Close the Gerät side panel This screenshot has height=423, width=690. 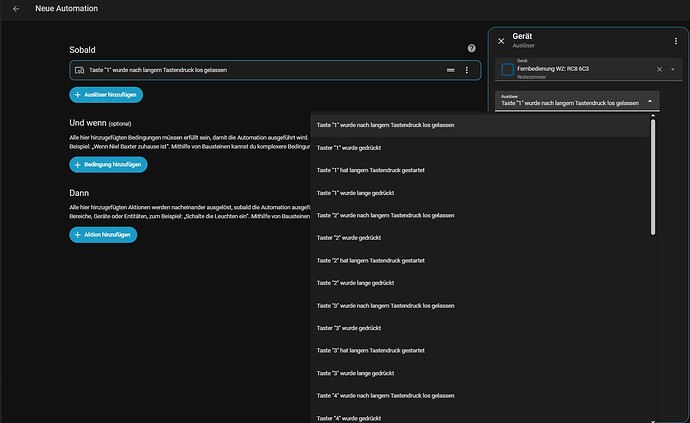click(501, 41)
